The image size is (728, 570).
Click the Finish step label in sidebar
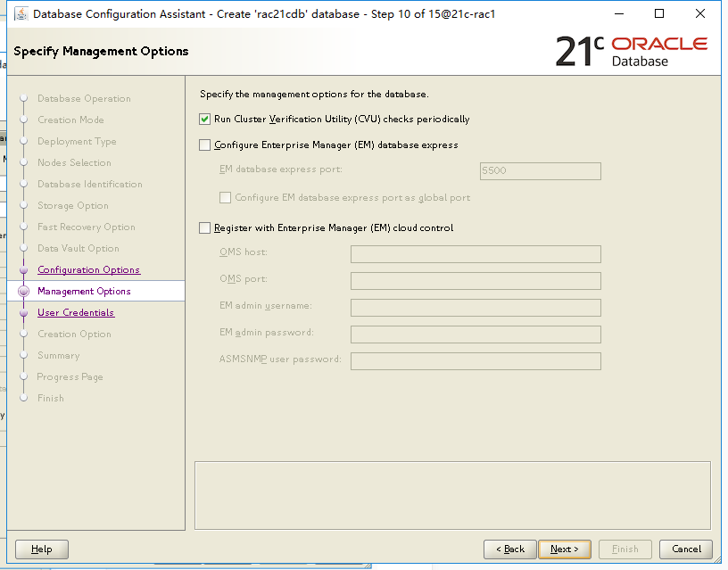click(51, 398)
